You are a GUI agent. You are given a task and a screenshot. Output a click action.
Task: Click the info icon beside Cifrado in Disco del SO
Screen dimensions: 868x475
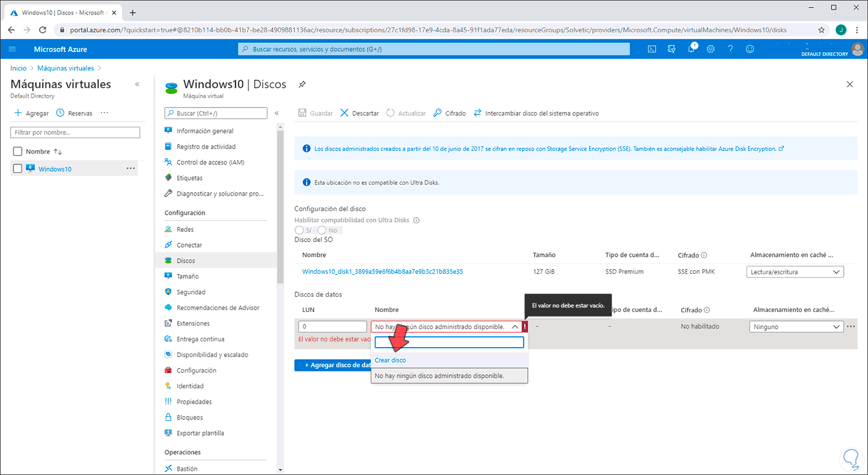[x=704, y=255]
